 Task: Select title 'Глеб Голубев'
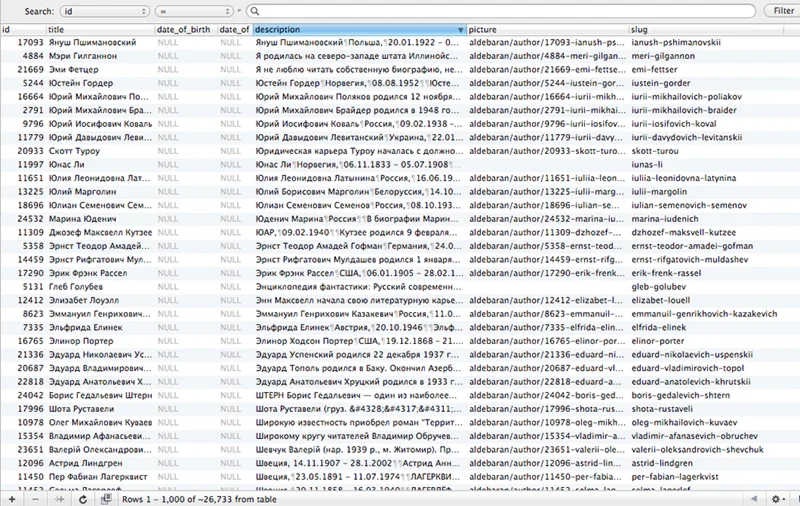(76, 287)
